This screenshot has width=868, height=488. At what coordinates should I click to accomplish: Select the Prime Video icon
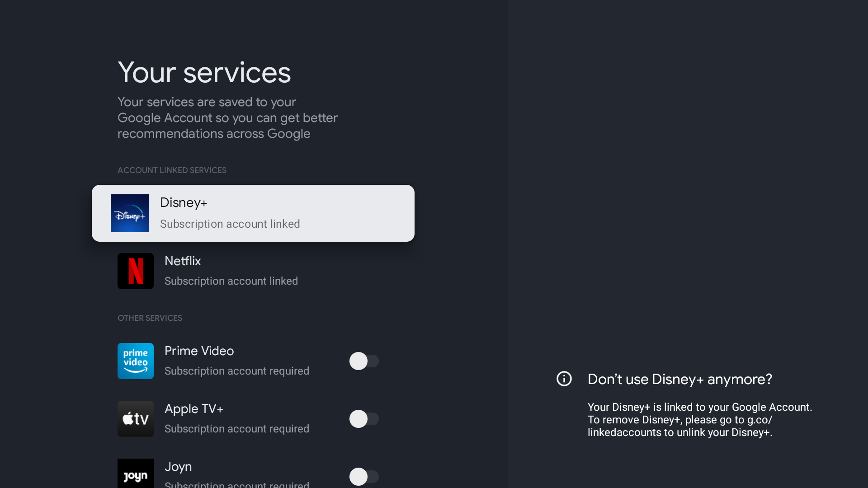click(135, 361)
